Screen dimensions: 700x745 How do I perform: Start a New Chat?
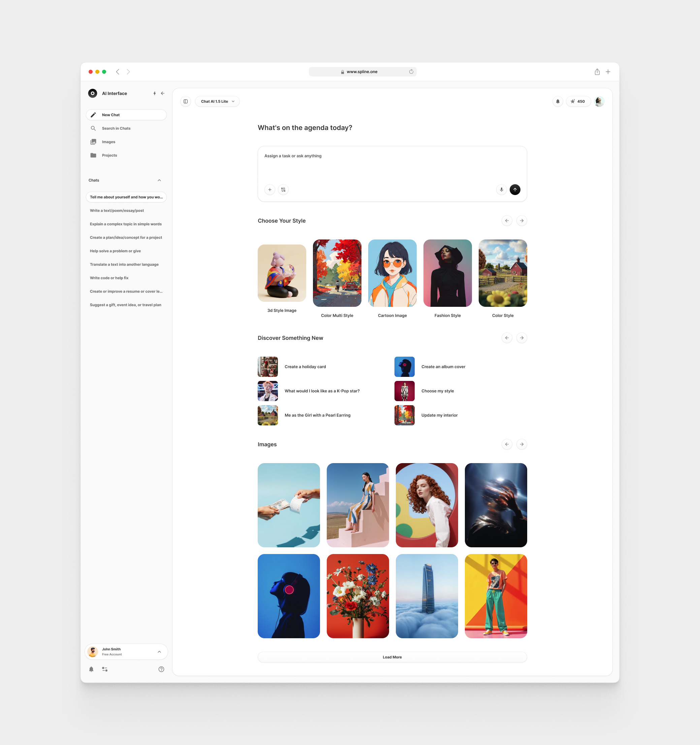126,115
